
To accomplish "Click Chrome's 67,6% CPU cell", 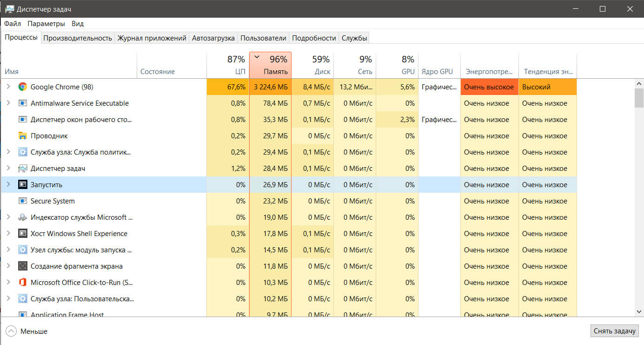I will pos(228,87).
